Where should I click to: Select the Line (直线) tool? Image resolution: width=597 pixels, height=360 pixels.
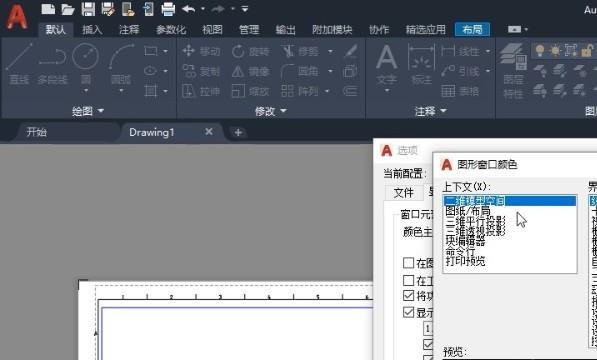[19, 64]
